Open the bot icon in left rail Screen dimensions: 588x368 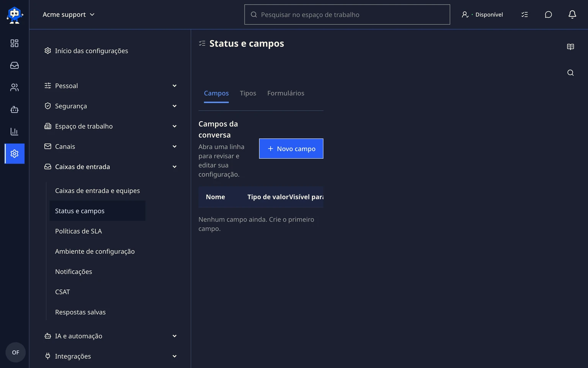click(15, 110)
